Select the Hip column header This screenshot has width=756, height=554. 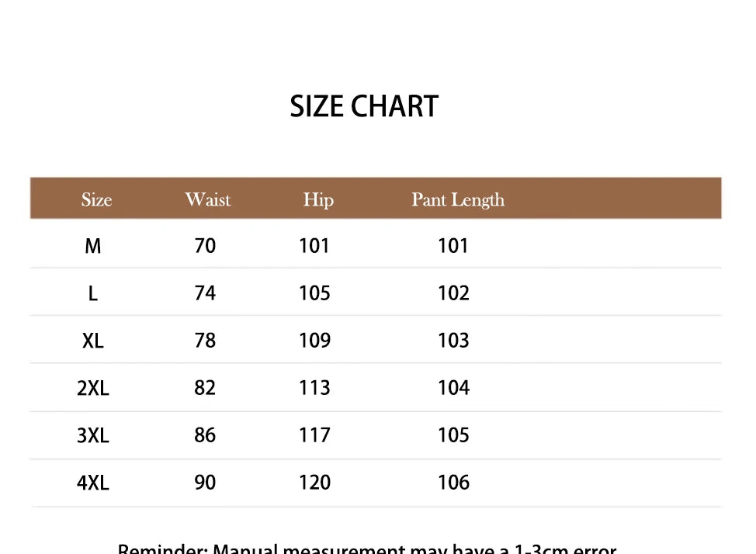pyautogui.click(x=318, y=199)
